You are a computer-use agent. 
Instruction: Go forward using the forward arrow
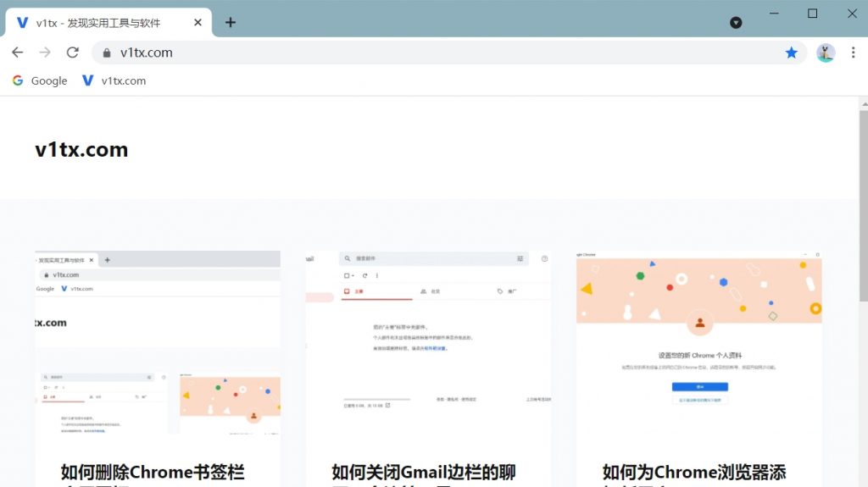tap(45, 53)
